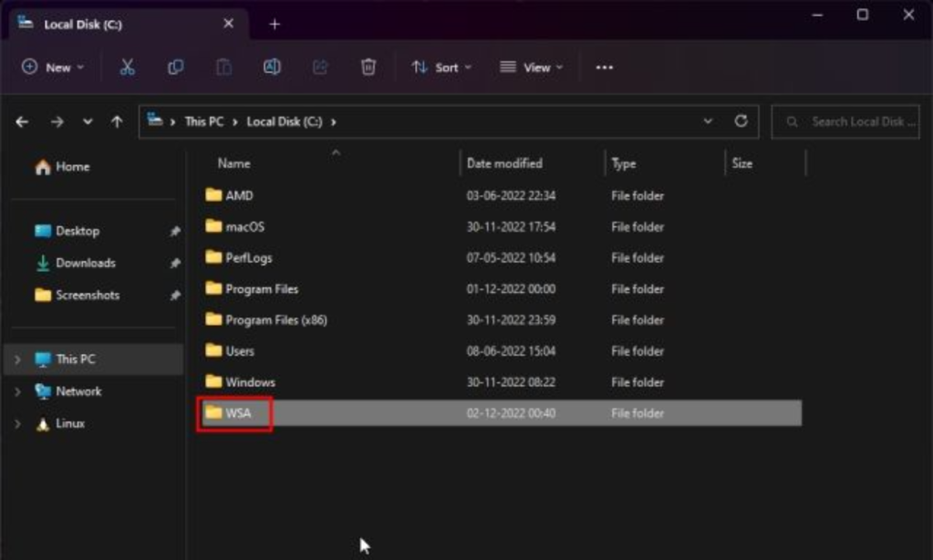Click This PC breadcrumb in address bar

(204, 122)
